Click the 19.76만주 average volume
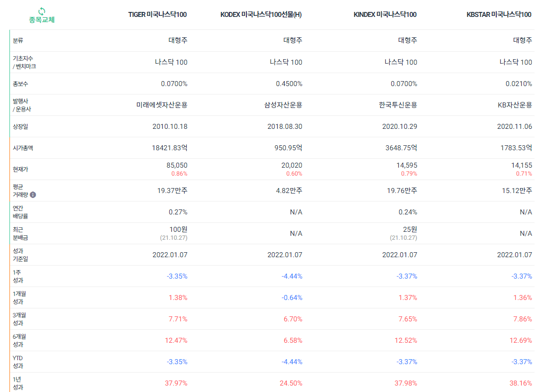This screenshot has height=392, width=546. click(x=402, y=191)
